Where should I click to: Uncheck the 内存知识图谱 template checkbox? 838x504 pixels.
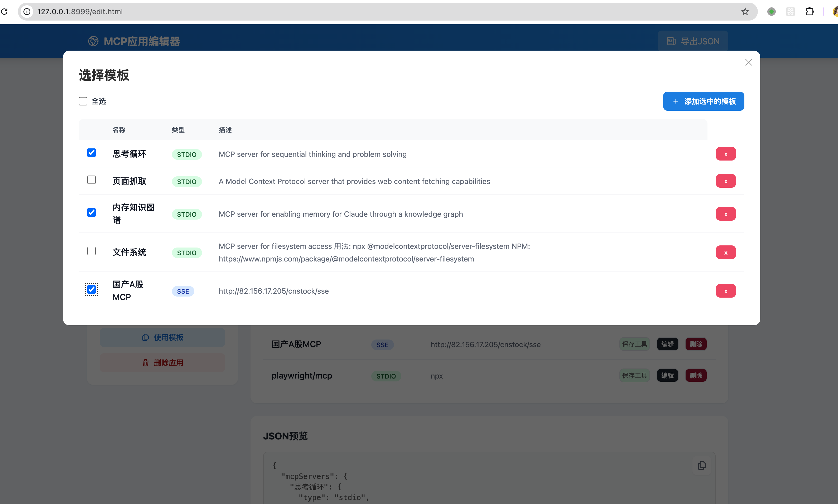pos(91,213)
